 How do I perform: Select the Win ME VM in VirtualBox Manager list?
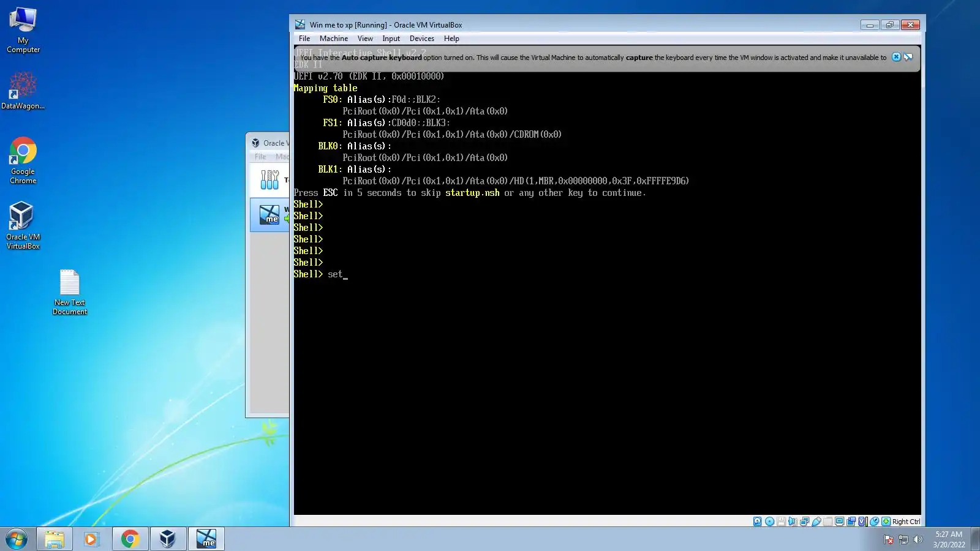click(x=269, y=214)
